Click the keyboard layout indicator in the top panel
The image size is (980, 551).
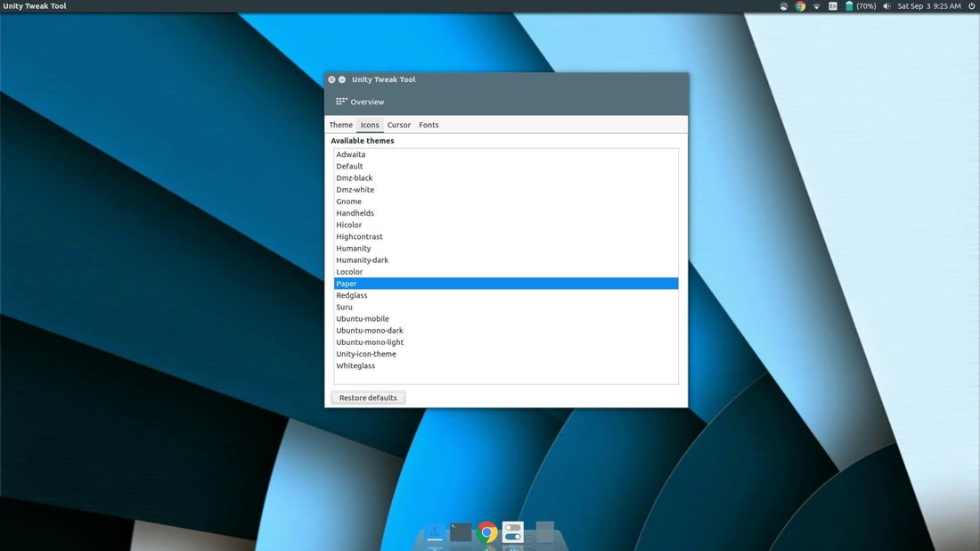pyautogui.click(x=831, y=6)
